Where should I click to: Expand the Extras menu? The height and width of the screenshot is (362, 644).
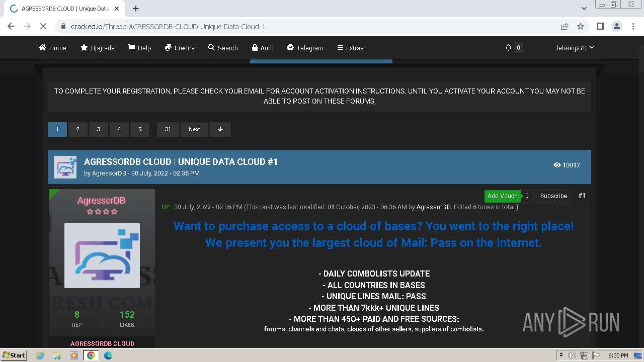tap(350, 48)
